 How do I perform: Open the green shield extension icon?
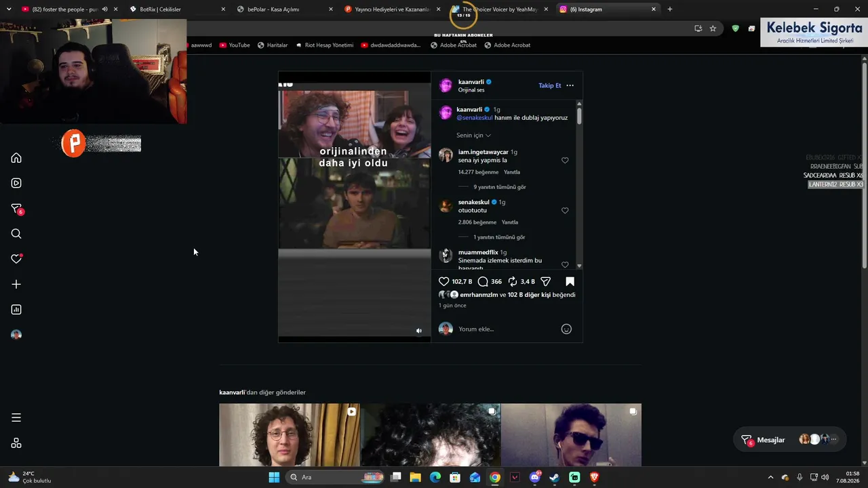736,28
